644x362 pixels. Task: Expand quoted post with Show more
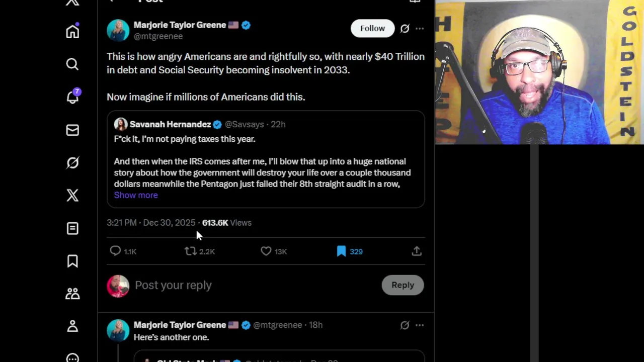pos(136,195)
